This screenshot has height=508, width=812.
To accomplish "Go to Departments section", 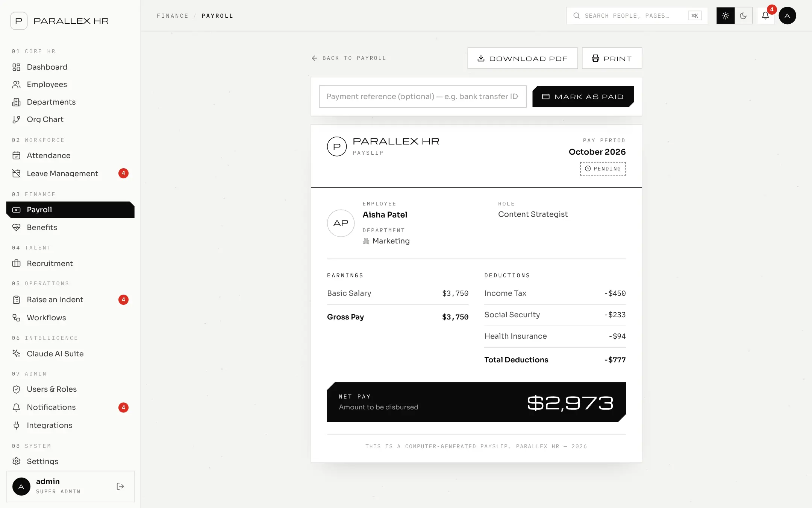I will [70, 102].
